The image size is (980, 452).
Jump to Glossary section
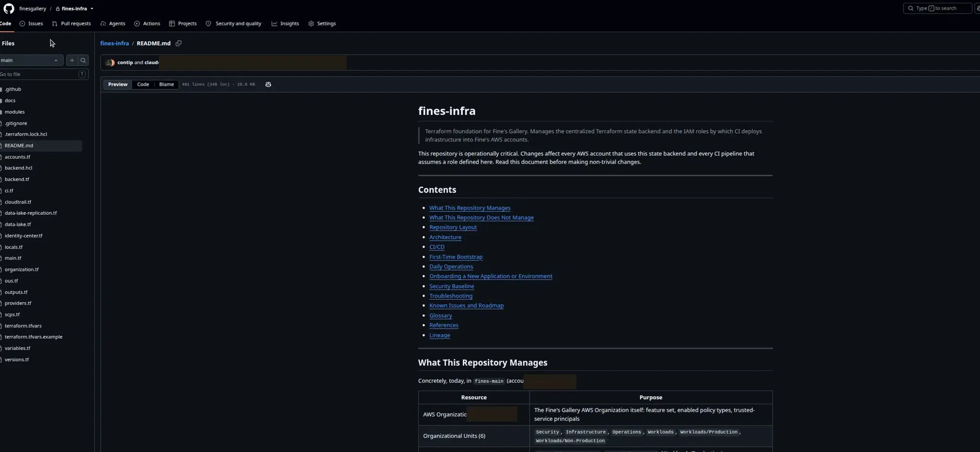441,316
